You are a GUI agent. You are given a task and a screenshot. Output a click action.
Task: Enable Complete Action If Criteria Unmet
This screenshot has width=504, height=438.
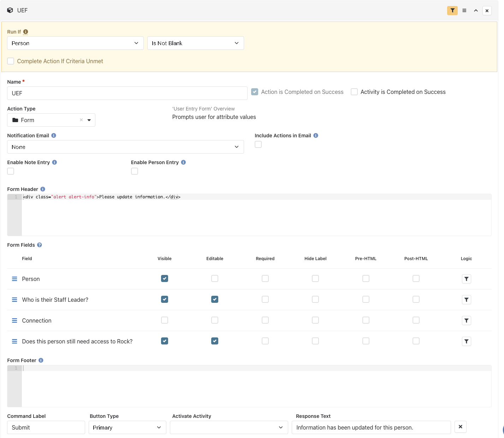click(11, 61)
